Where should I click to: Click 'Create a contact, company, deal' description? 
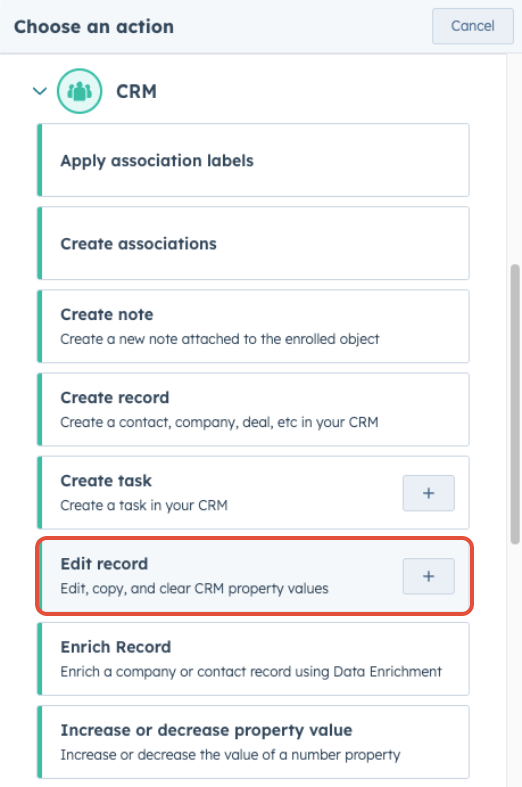point(219,423)
